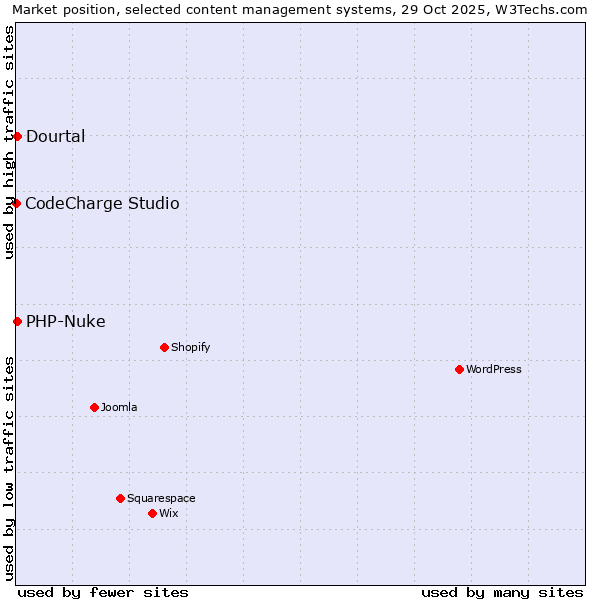600x600 pixels.
Task: Click the W3Techs.com text in the title
Action: click(x=548, y=9)
